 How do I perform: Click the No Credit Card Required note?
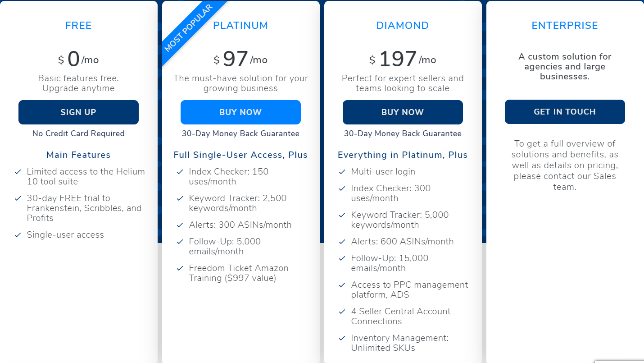click(78, 133)
